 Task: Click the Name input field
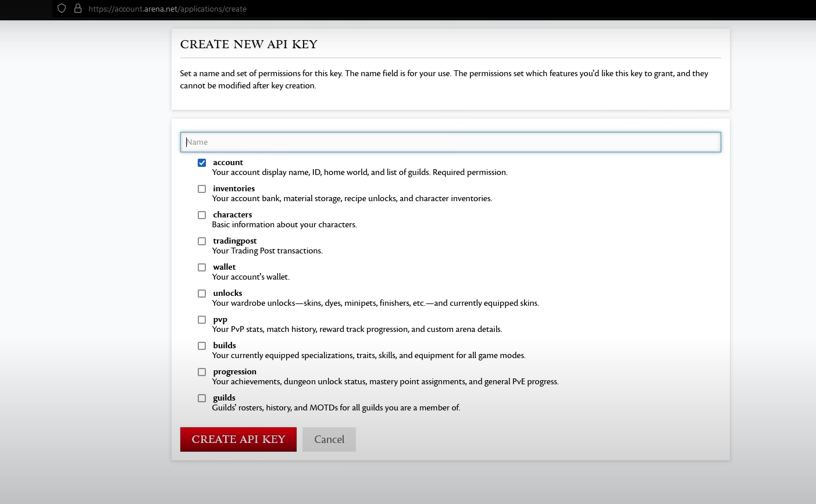coord(451,142)
